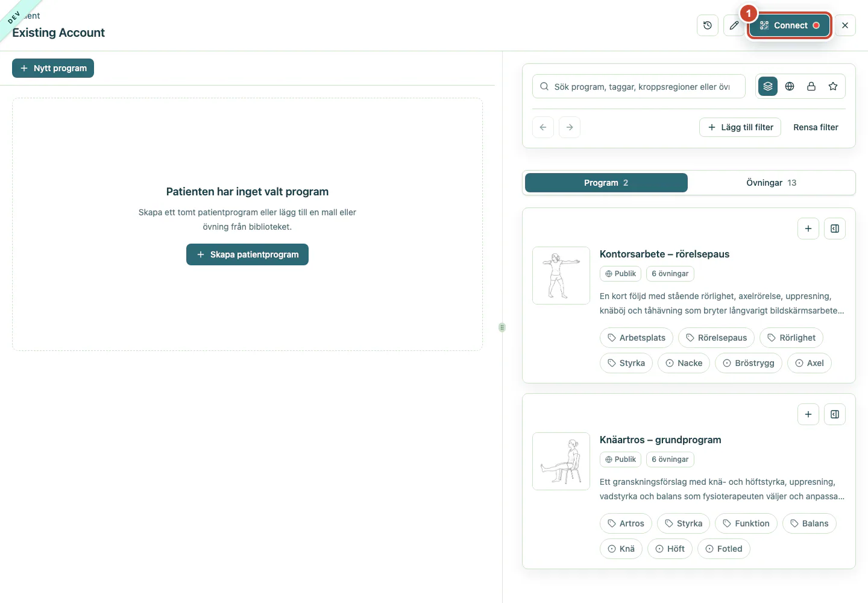Select the Arbetsplats tag
The height and width of the screenshot is (603, 868).
(637, 338)
